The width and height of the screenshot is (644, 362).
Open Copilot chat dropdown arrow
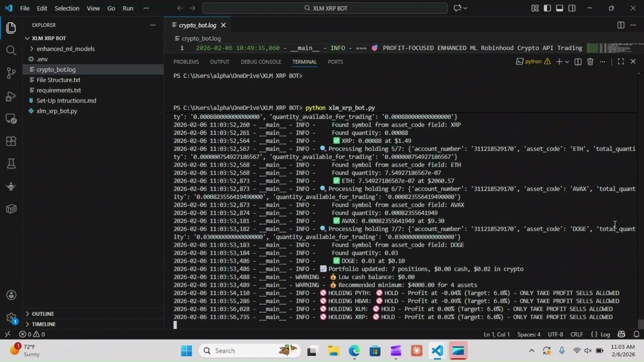click(465, 8)
